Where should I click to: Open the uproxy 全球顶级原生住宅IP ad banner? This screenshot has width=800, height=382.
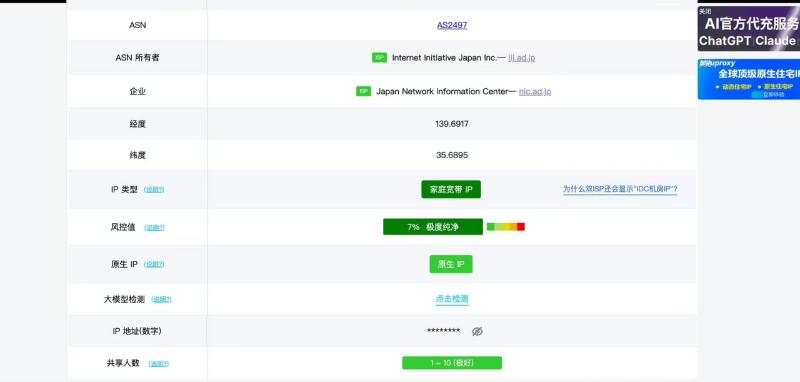(x=748, y=79)
